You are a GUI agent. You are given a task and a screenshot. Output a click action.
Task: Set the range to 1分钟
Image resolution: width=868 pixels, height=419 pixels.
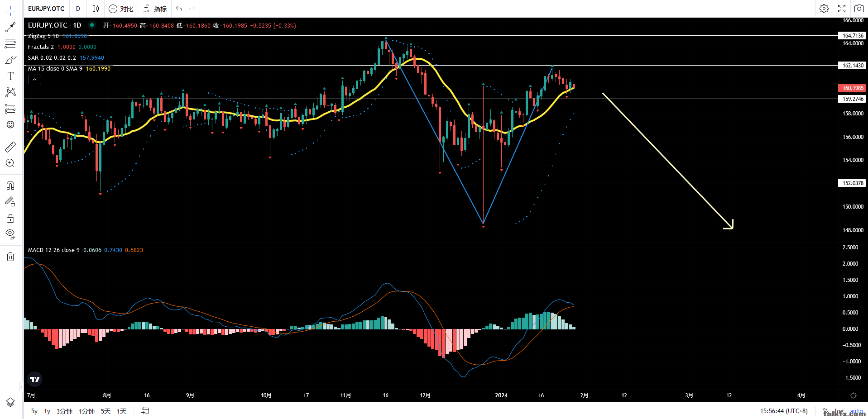coord(86,411)
